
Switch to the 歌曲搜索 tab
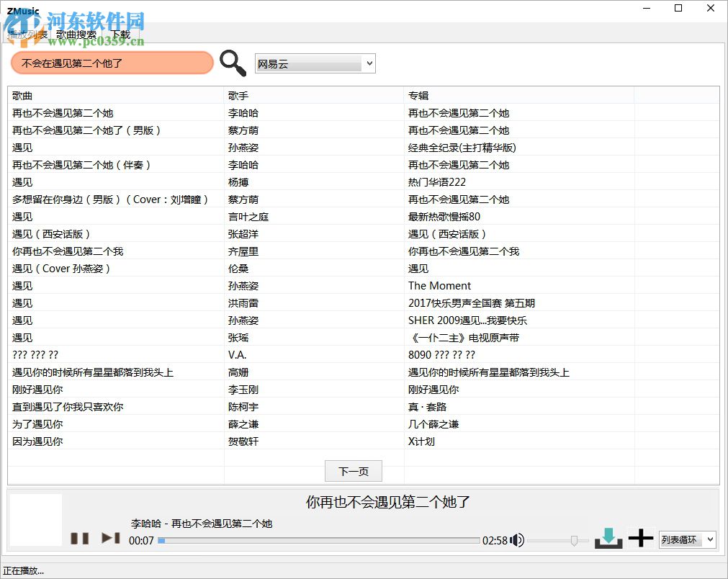(76, 34)
